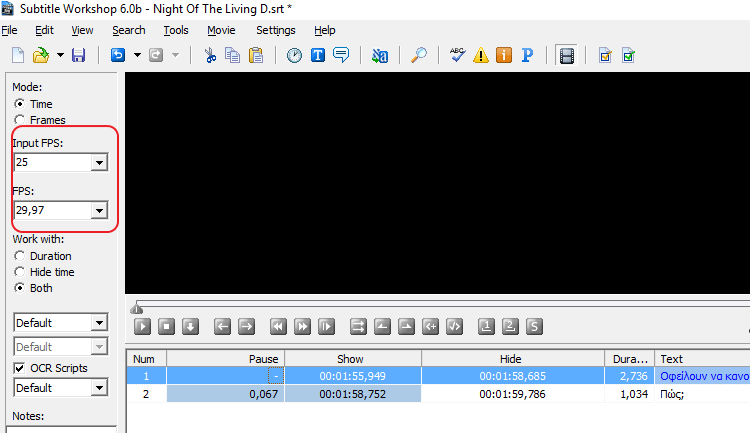
Task: Open the View menu
Action: [82, 30]
